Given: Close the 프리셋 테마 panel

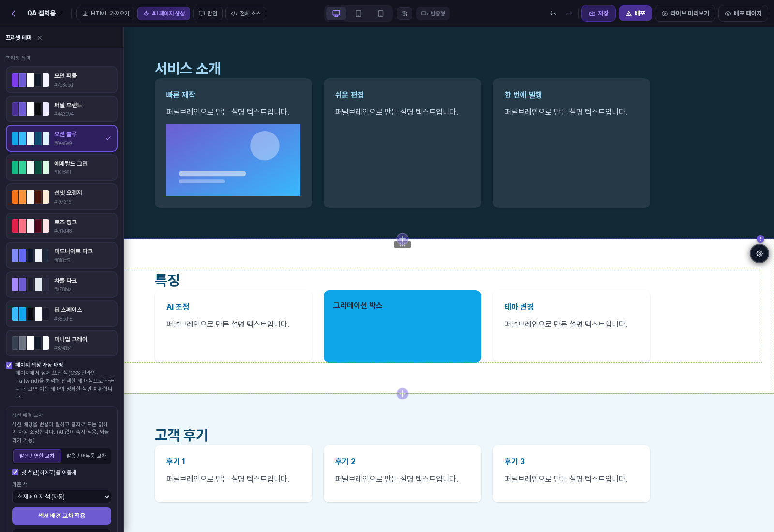Looking at the screenshot, I should tap(40, 38).
